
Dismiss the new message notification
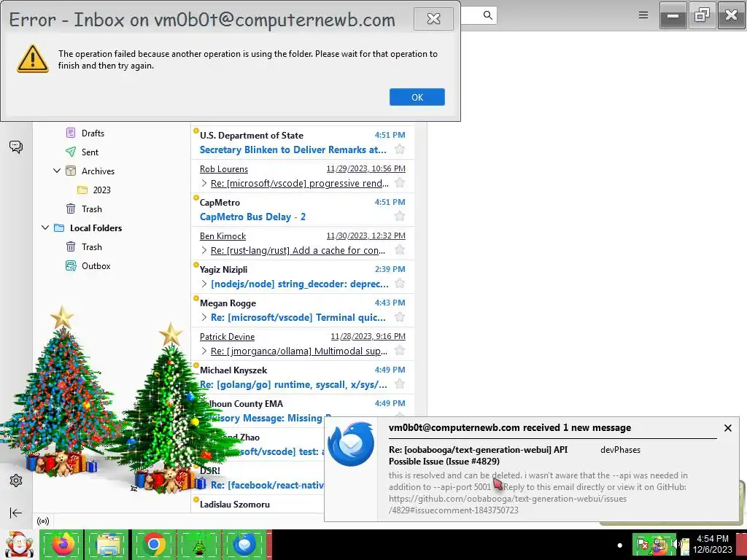[727, 428]
